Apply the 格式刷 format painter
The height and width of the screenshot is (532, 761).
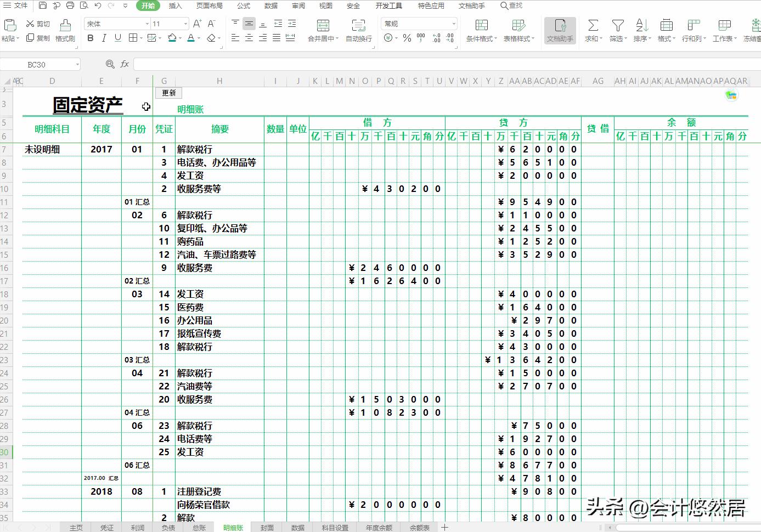click(x=65, y=31)
